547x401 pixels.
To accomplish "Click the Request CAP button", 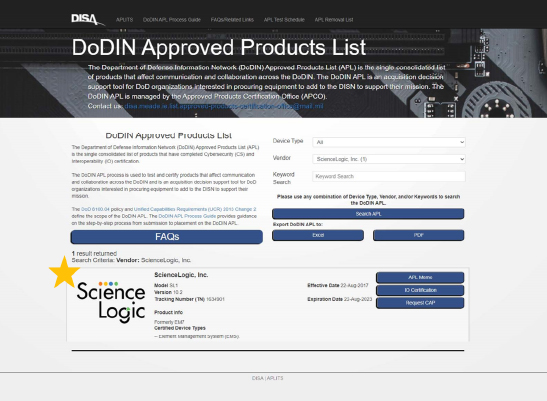I will pos(420,303).
